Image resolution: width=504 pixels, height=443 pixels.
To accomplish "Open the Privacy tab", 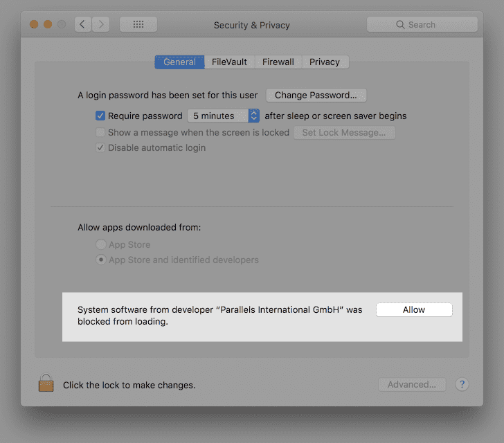I will click(325, 62).
